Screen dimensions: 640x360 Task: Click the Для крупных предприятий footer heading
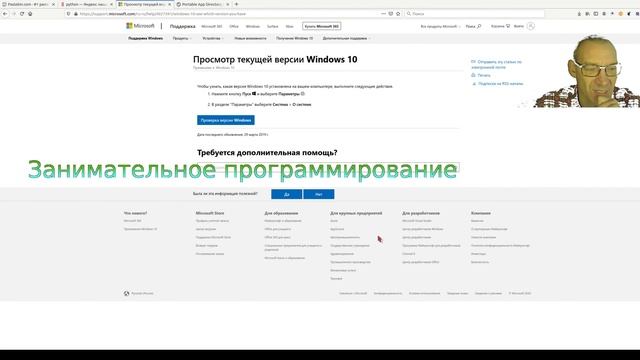[356, 213]
